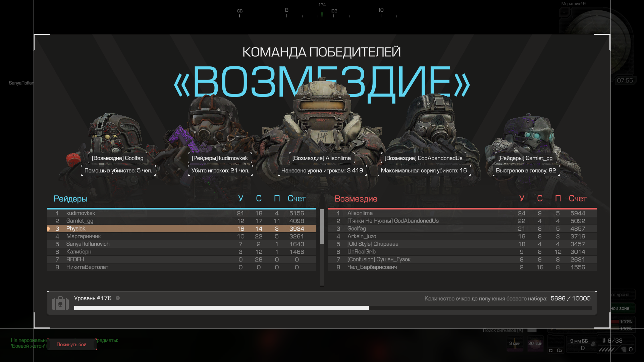This screenshot has height=362, width=644.
Task: Click 'Убито игроков: 21 чел.' stat
Action: (220, 171)
